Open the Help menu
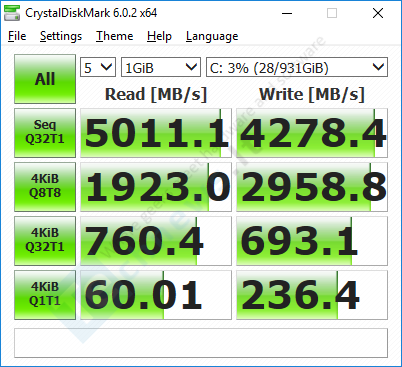 point(159,36)
